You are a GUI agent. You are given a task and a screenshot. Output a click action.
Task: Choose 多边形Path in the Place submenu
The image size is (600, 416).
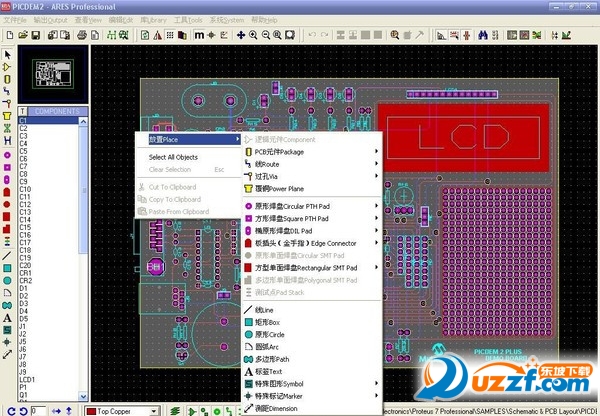[312, 359]
